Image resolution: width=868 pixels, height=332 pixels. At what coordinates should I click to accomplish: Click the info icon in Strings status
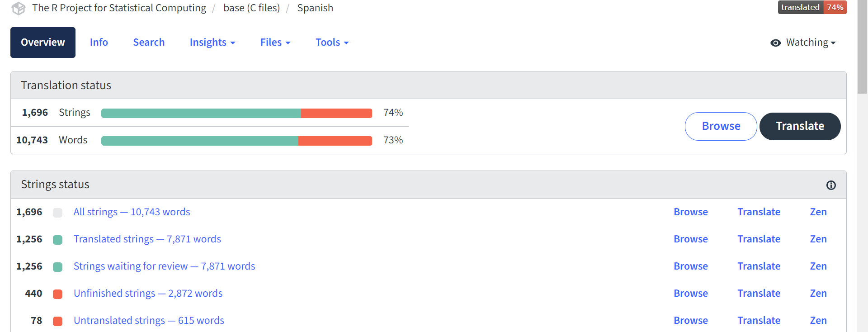(x=831, y=185)
